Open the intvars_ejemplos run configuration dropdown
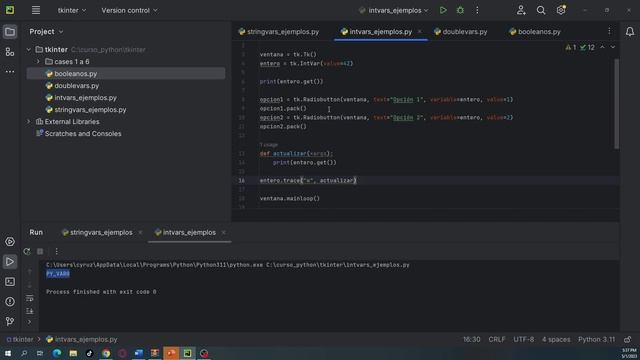 click(x=394, y=10)
